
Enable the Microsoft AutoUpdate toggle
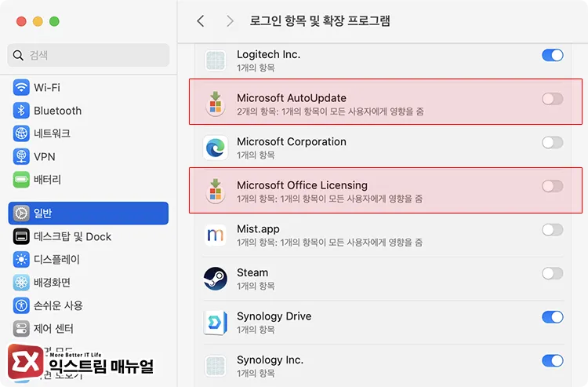(x=553, y=99)
